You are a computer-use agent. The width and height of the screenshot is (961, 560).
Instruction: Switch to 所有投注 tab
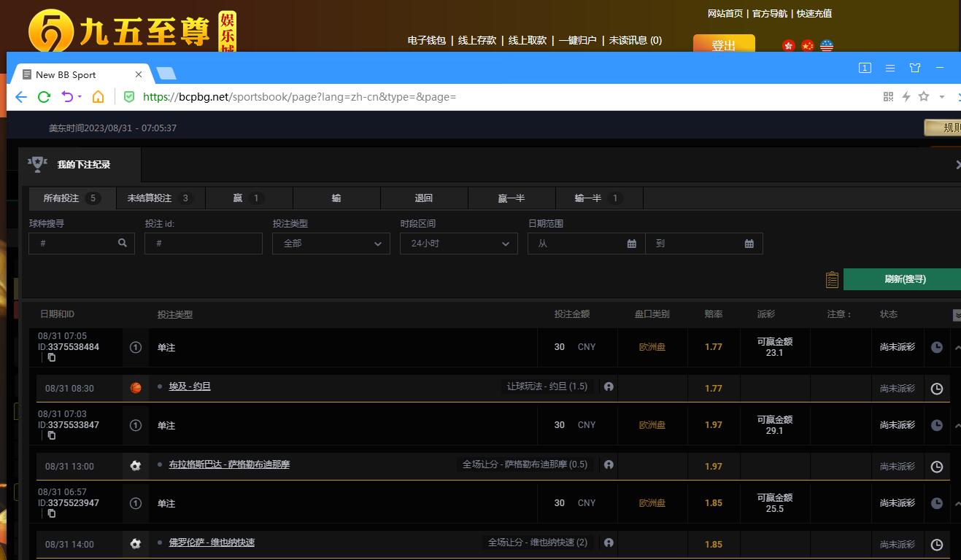72,198
